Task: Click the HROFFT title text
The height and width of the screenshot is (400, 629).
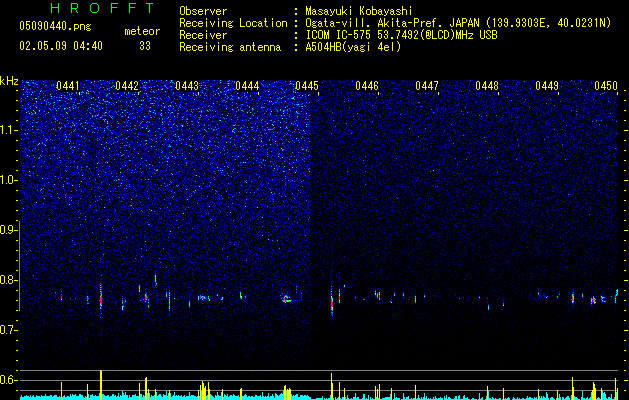Action: coord(102,8)
